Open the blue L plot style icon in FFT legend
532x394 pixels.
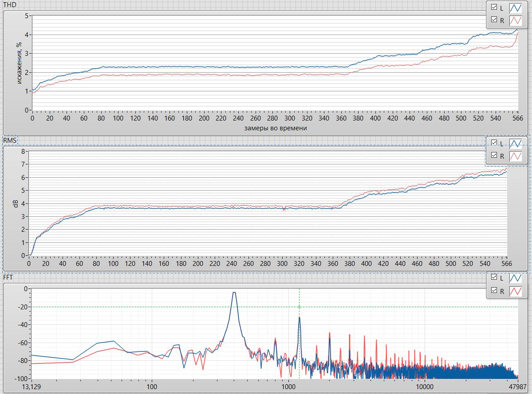click(516, 278)
